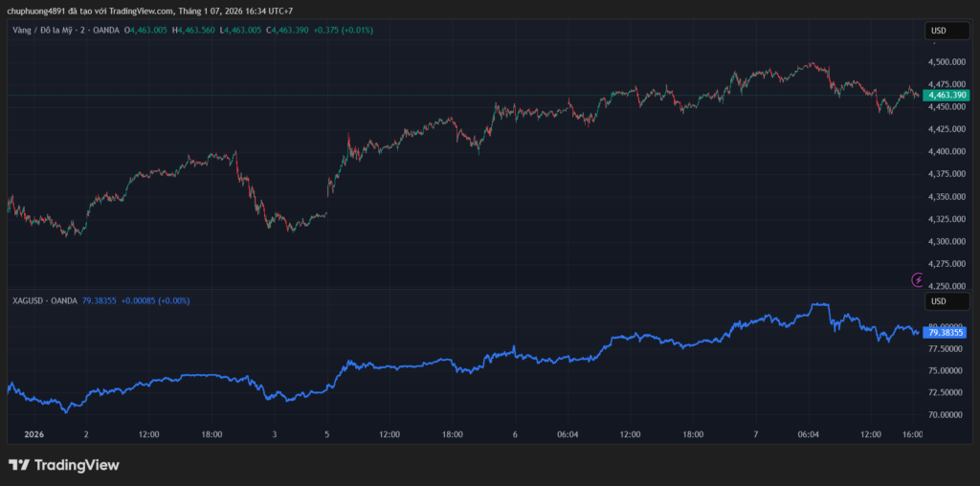Image resolution: width=980 pixels, height=486 pixels.
Task: Click the green 4,463.390 current price label
Action: [947, 96]
